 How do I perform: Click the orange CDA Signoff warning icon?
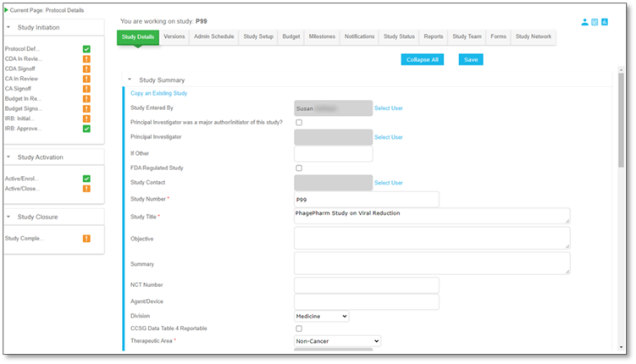(x=86, y=69)
